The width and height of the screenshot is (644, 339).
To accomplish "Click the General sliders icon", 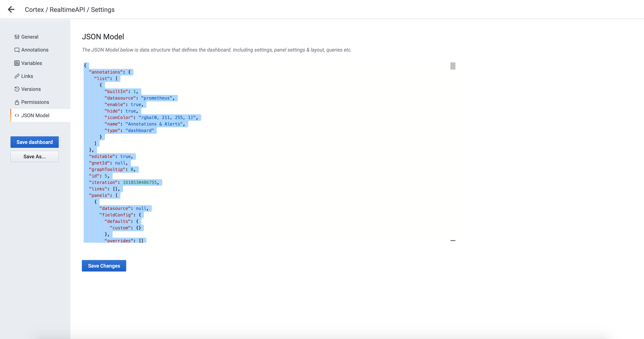I will [x=17, y=37].
